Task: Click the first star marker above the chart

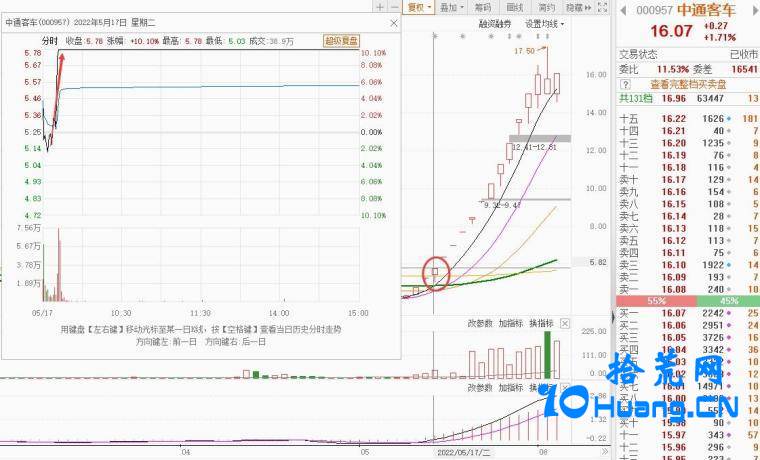Action: (435, 36)
